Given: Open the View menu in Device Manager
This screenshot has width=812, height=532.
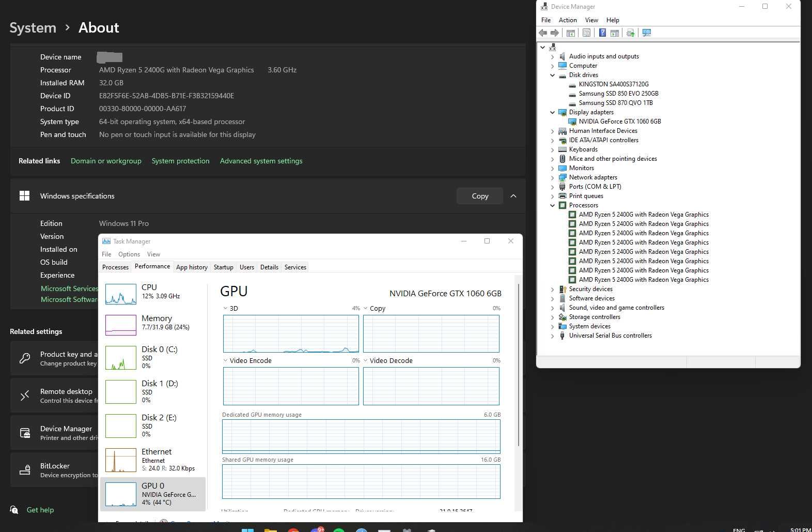Looking at the screenshot, I should pyautogui.click(x=591, y=20).
